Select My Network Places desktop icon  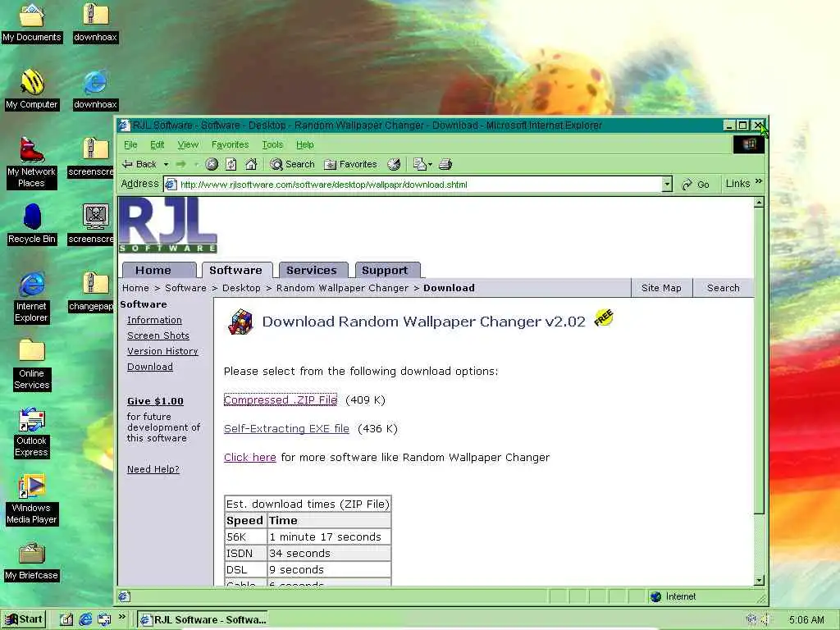pos(32,163)
